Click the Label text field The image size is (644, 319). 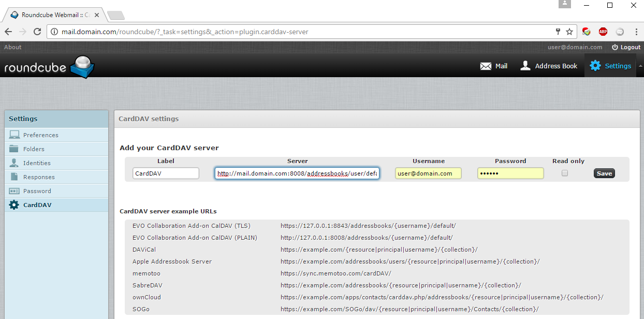(166, 173)
